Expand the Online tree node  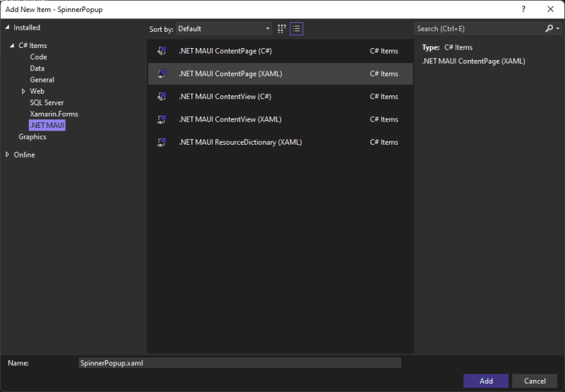click(x=7, y=155)
